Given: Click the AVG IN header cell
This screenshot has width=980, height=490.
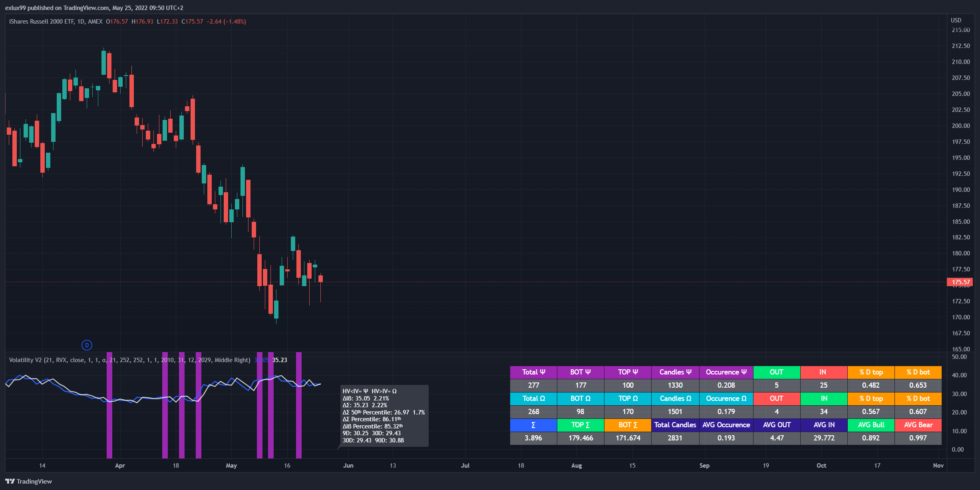Looking at the screenshot, I should (824, 425).
